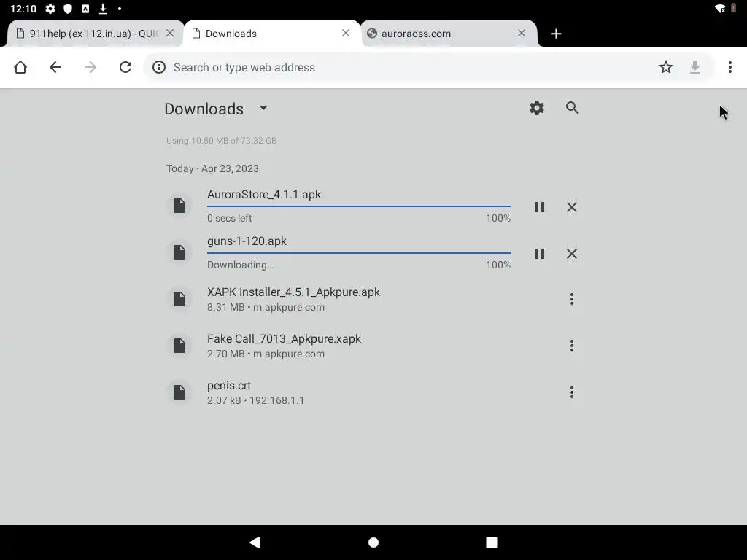Screen dimensions: 747x560
Task: Open the penis.crt file entry
Action: [374, 392]
